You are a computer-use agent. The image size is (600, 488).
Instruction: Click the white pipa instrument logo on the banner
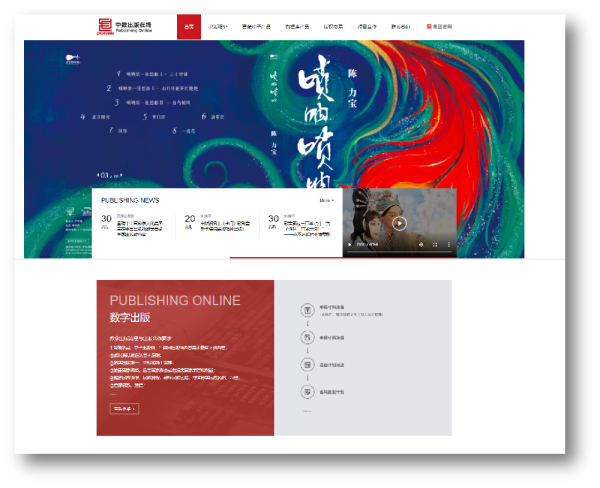(73, 59)
